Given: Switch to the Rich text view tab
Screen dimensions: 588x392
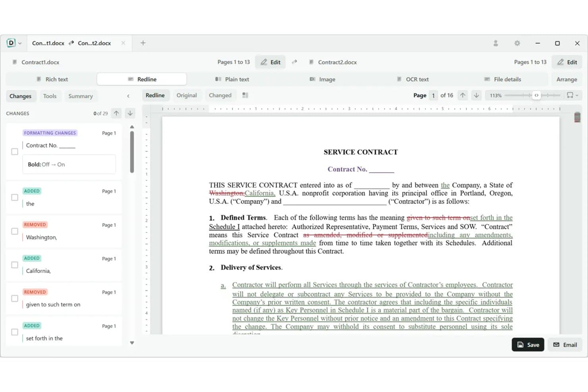Looking at the screenshot, I should click(52, 79).
